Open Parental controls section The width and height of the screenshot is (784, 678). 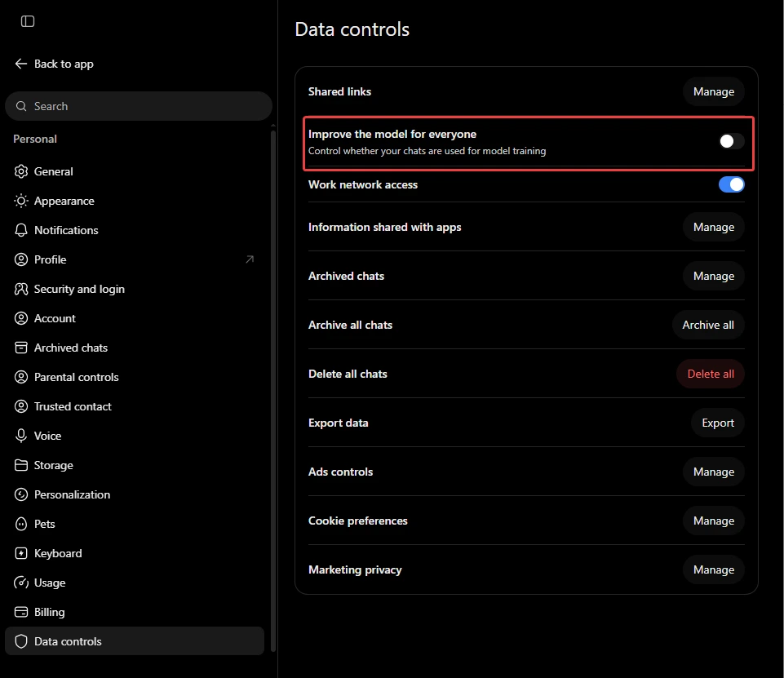(x=135, y=377)
